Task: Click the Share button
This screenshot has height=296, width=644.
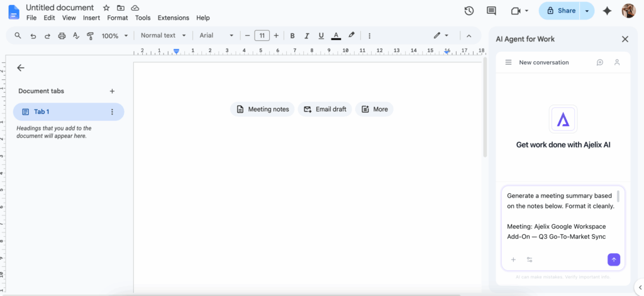Action: pos(559,11)
